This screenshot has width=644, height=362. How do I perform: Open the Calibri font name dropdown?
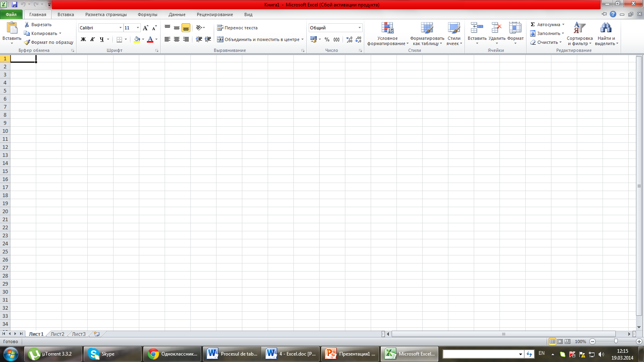coord(120,28)
